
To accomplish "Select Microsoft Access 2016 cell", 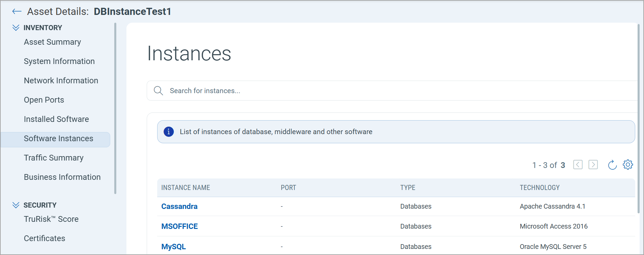I will point(554,226).
